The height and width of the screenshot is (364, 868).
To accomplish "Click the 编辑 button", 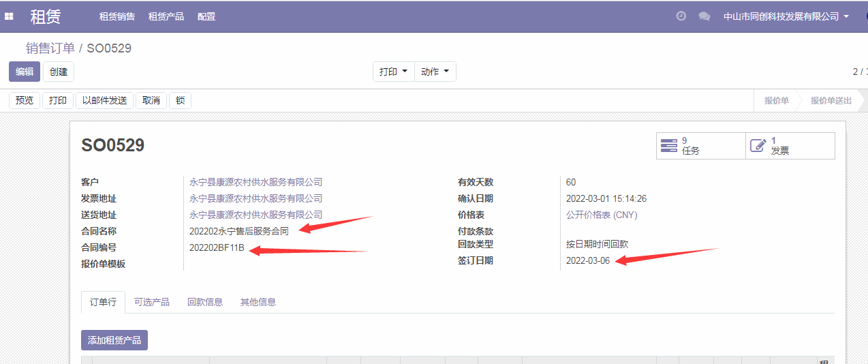I will (x=25, y=72).
